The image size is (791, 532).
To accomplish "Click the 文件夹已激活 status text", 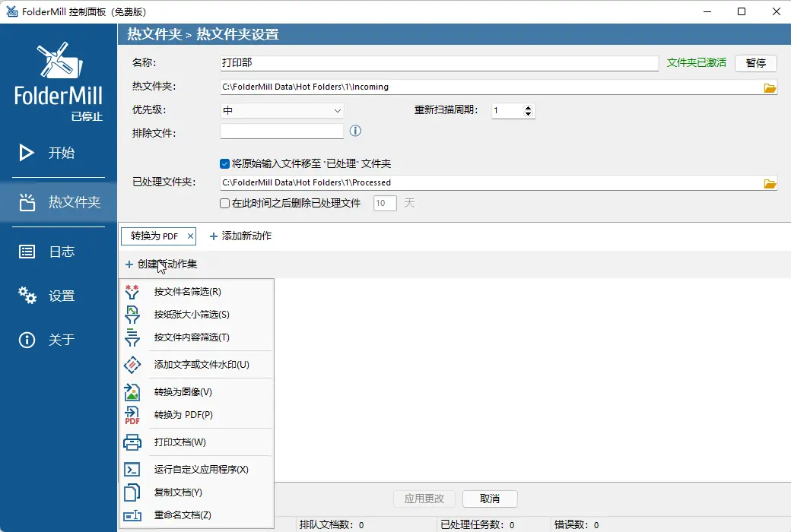I will click(x=696, y=62).
